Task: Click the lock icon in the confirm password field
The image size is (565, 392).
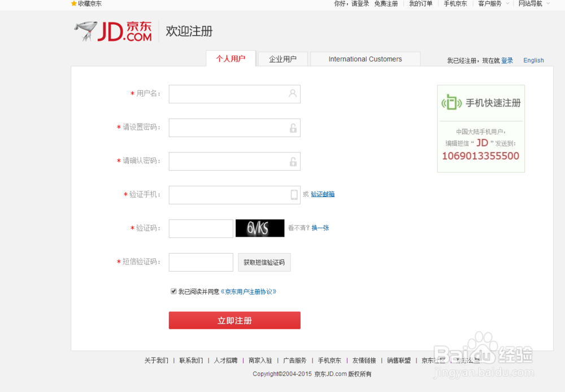Action: click(293, 161)
